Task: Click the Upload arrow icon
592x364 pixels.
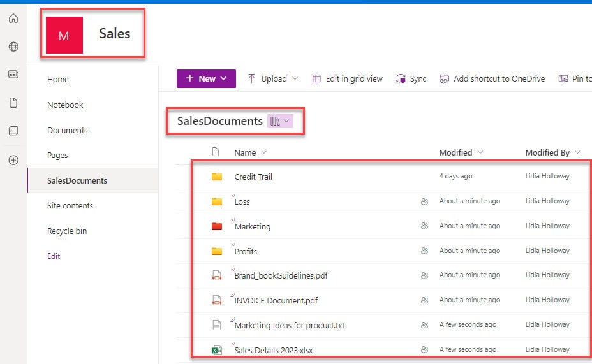Action: (x=251, y=78)
